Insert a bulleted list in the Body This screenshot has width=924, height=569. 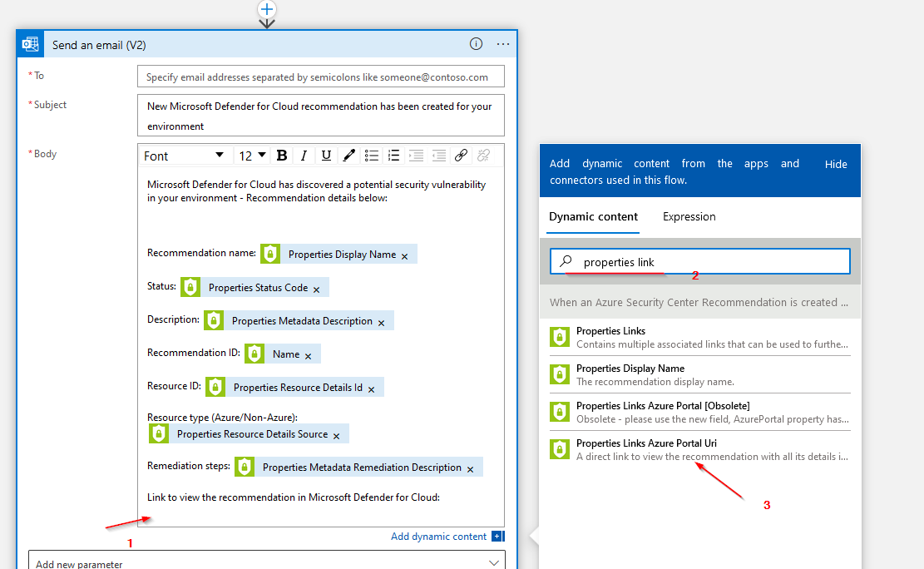pos(371,156)
